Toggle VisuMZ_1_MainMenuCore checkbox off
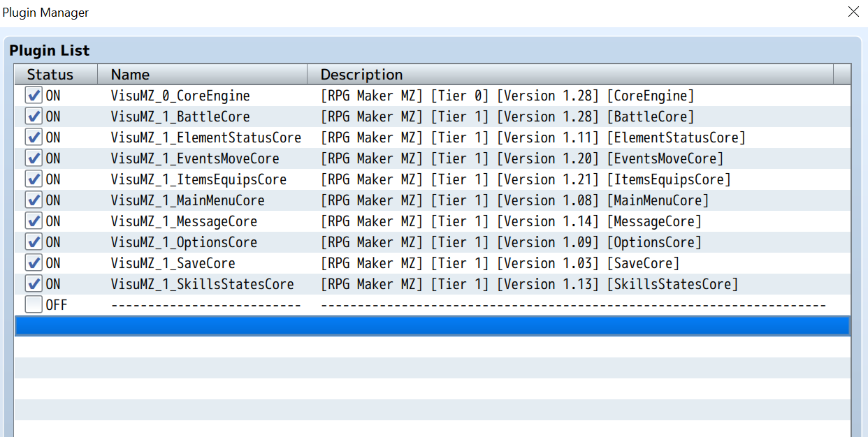This screenshot has height=437, width=868. pyautogui.click(x=34, y=200)
